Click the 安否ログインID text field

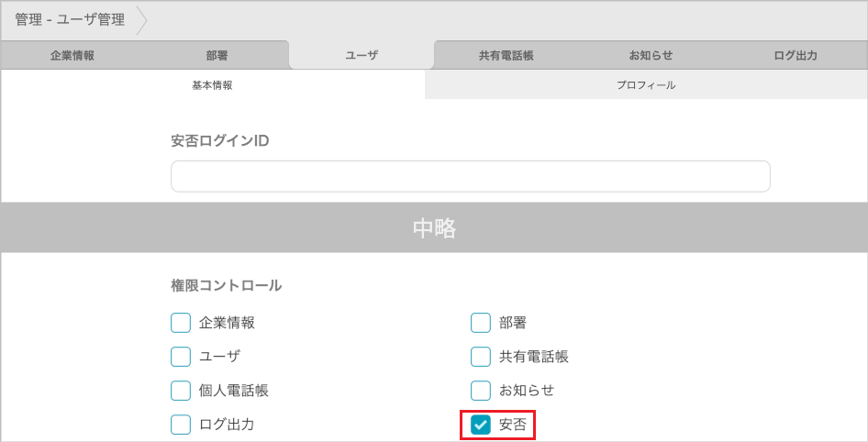(x=470, y=176)
